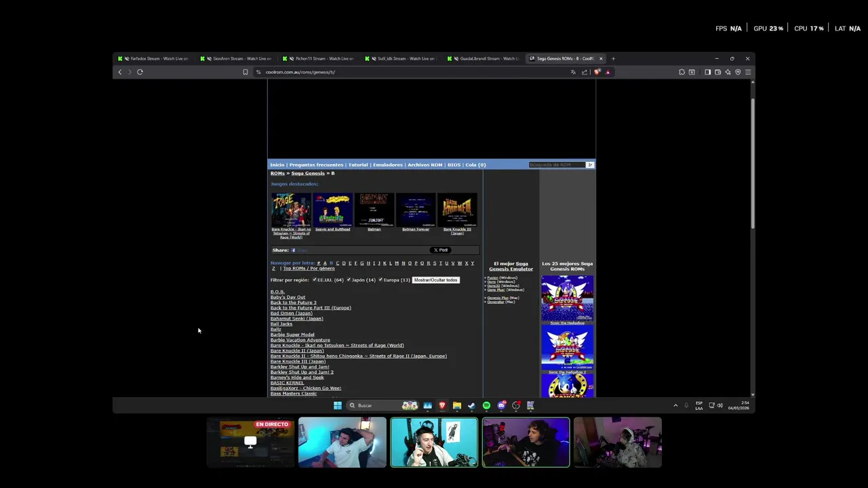The height and width of the screenshot is (488, 868).
Task: Switch to the Sulli_idk Stream tab
Action: [x=403, y=58]
